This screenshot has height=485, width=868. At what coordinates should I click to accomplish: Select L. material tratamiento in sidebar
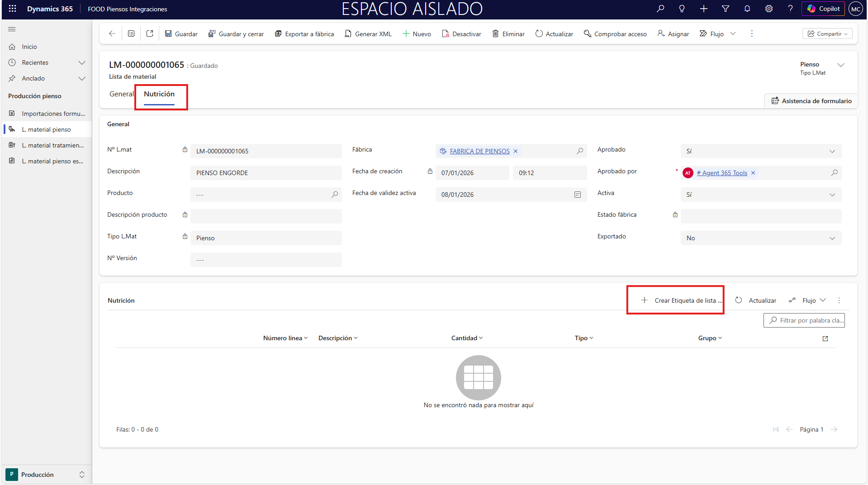point(52,145)
